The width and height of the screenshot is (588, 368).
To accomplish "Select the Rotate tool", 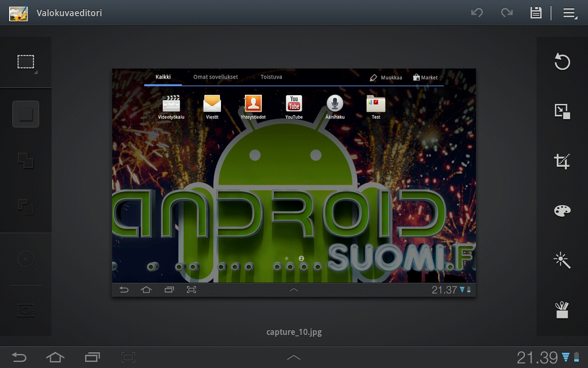I will click(562, 62).
